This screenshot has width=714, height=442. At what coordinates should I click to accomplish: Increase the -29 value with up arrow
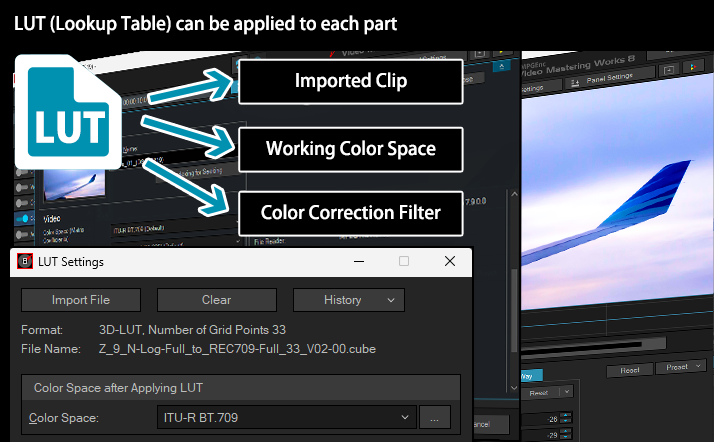[x=566, y=432]
